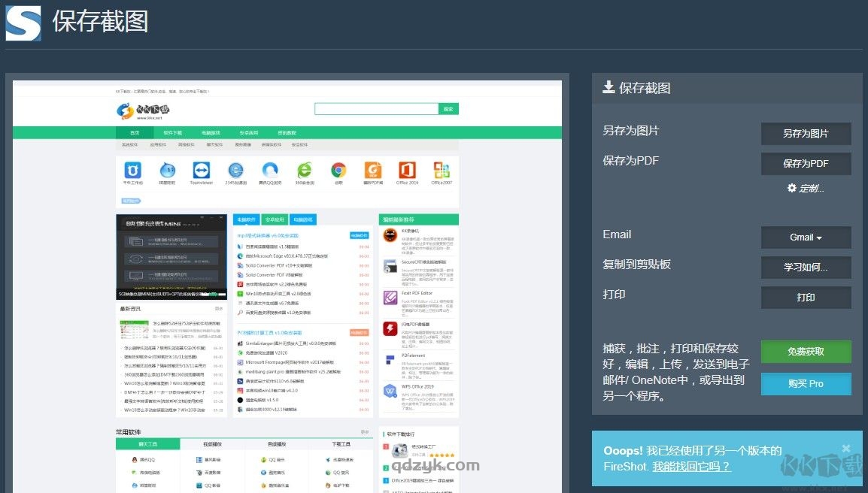The image size is (868, 493).
Task: Click the search input field in the preview
Action: (x=376, y=108)
